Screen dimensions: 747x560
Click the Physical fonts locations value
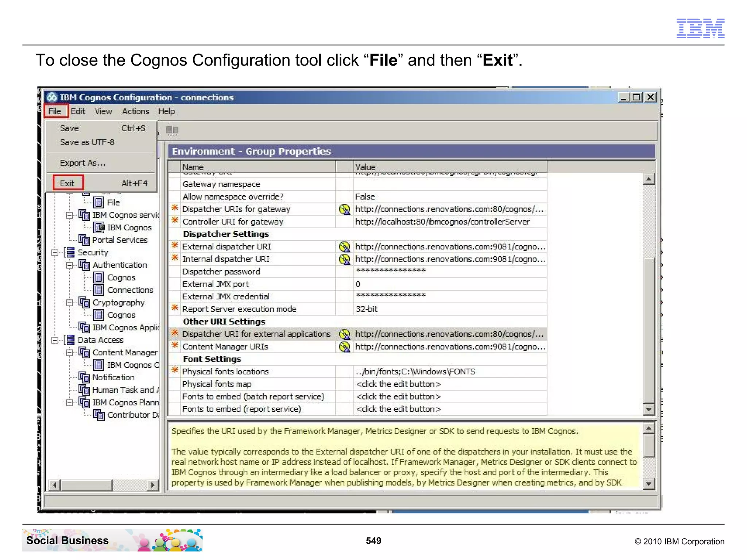(x=450, y=372)
